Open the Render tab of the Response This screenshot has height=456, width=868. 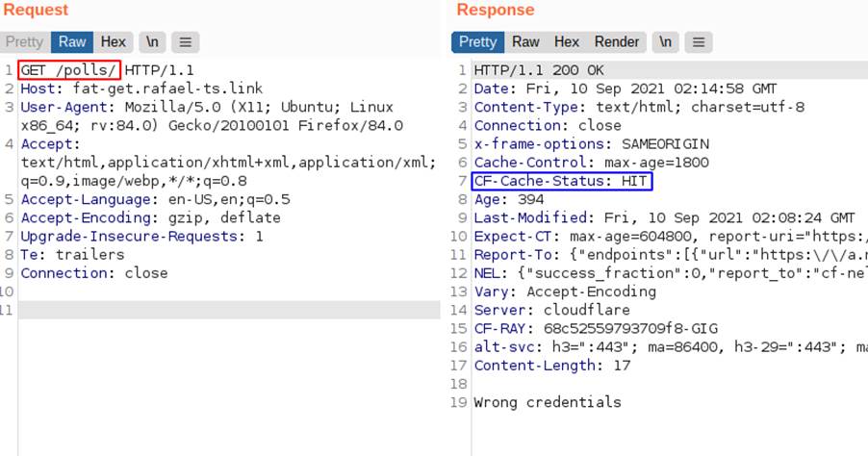point(617,42)
